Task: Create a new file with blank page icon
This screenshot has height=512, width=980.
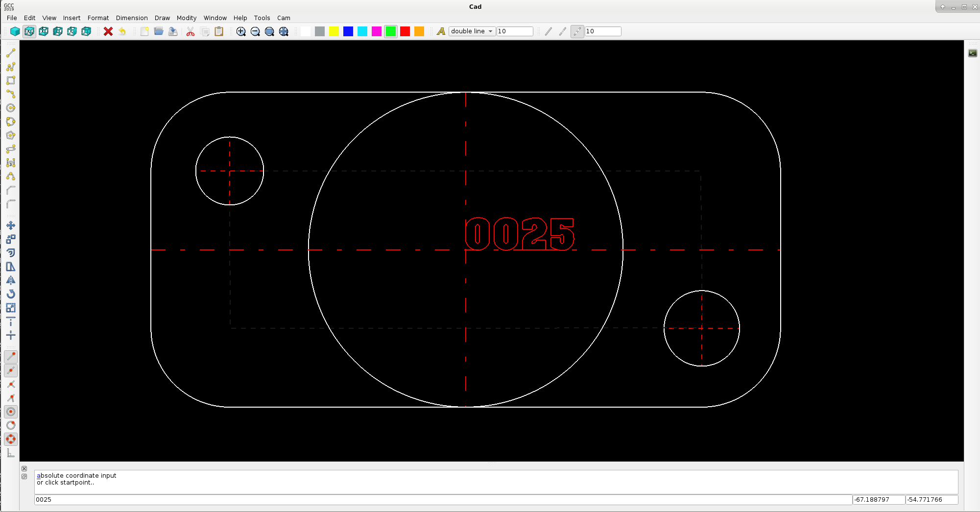Action: 144,31
